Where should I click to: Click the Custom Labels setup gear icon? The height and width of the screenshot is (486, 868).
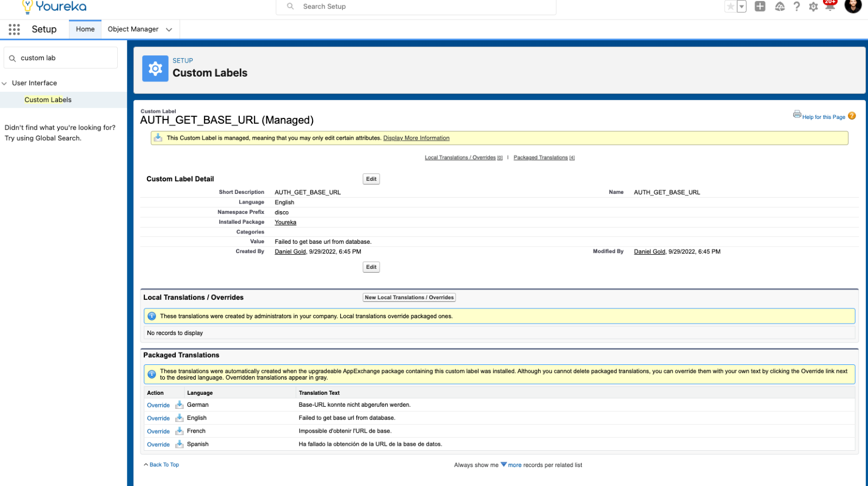pos(155,68)
